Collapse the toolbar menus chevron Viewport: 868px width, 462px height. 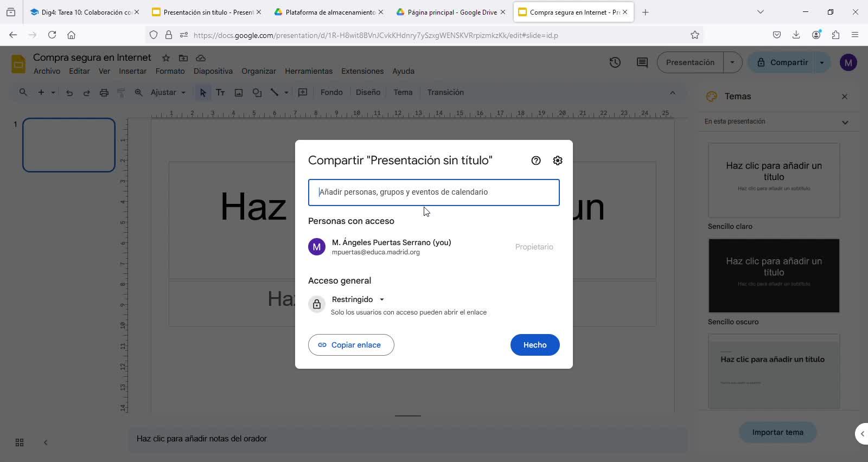pos(673,93)
